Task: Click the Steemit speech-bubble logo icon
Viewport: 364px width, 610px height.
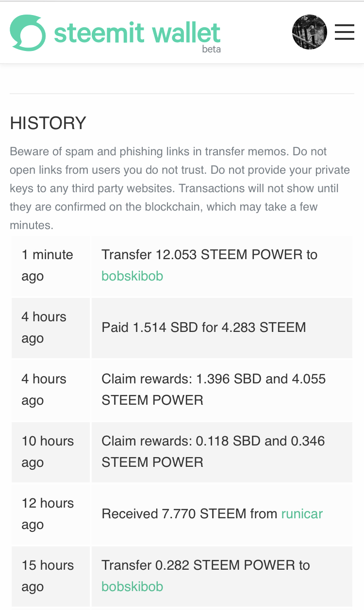Action: click(28, 33)
